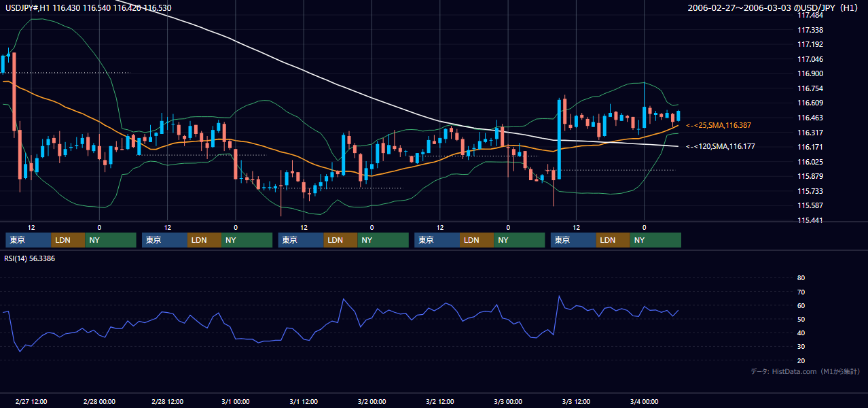
Task: Click the large red drop candle on 2/27
Action: click(x=14, y=91)
